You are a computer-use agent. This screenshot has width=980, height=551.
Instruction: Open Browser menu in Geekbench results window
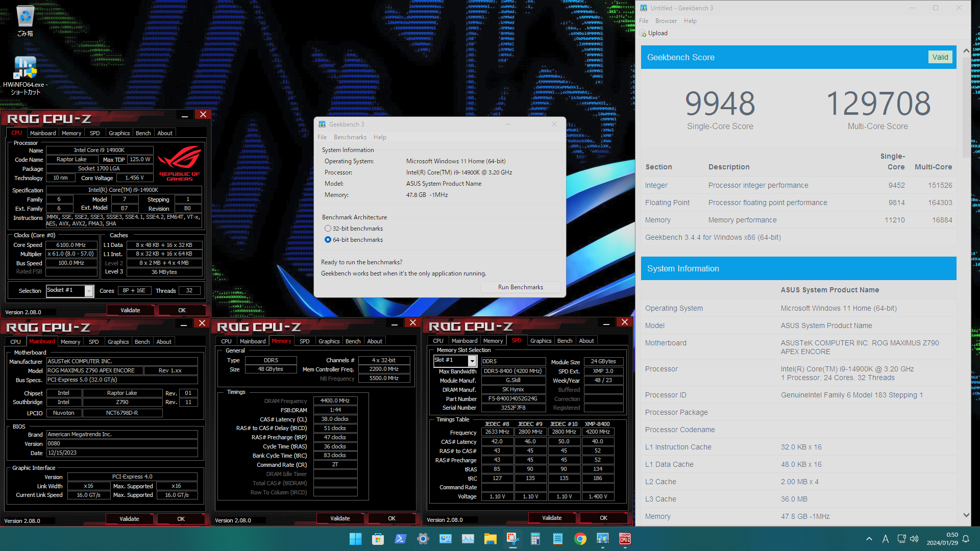666,21
